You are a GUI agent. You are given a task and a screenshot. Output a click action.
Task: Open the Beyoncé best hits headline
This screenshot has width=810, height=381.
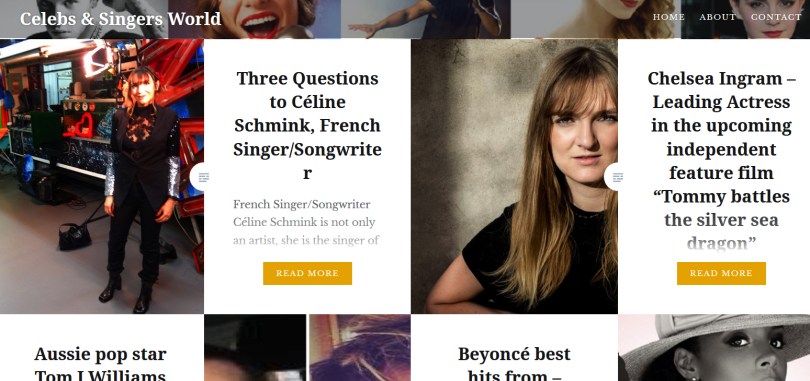click(515, 363)
